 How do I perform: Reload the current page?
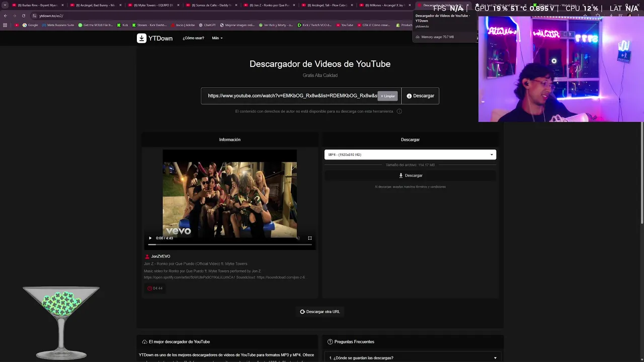pos(24,16)
